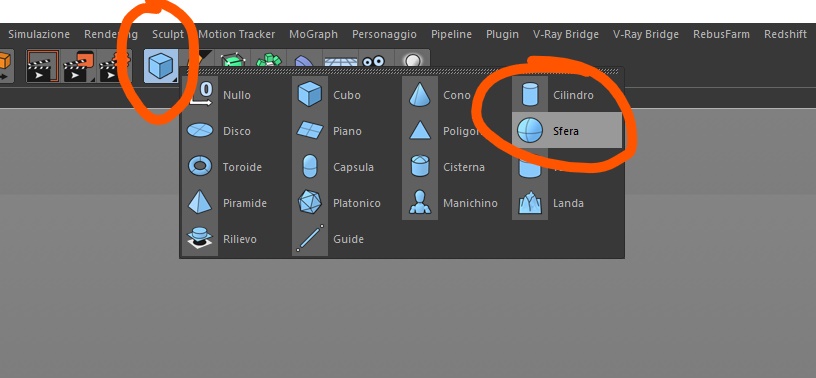Create a Cono primitive

pyautogui.click(x=455, y=95)
